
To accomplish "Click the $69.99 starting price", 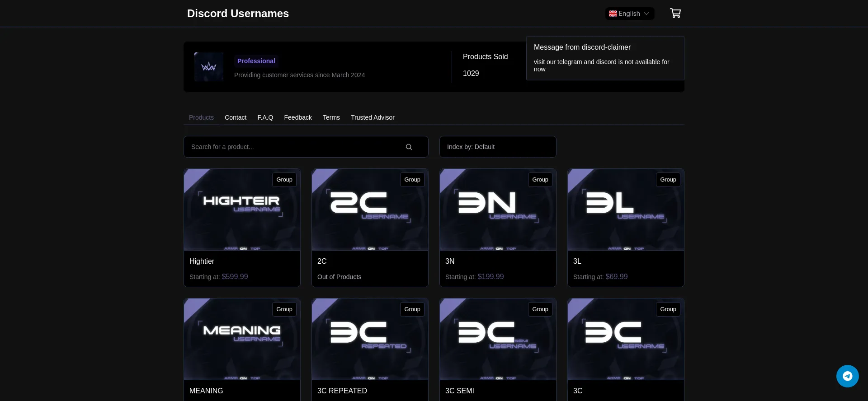I will (x=617, y=277).
